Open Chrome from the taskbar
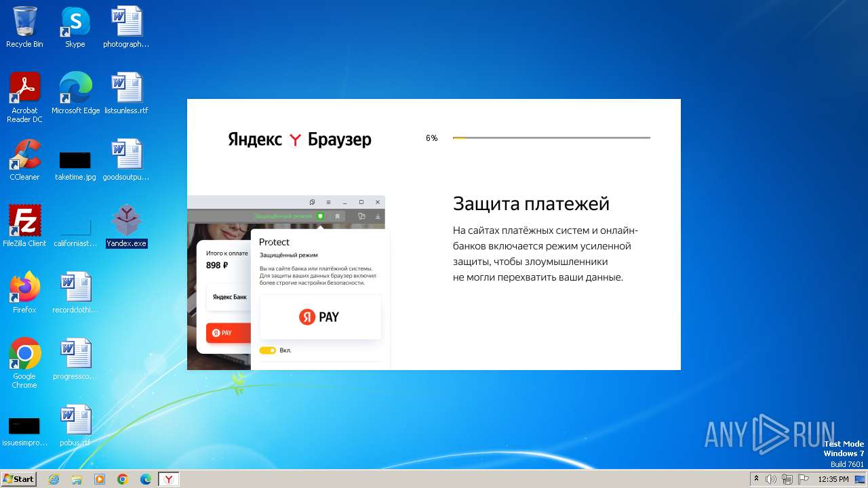Screen dimensions: 868x488 (x=123, y=479)
